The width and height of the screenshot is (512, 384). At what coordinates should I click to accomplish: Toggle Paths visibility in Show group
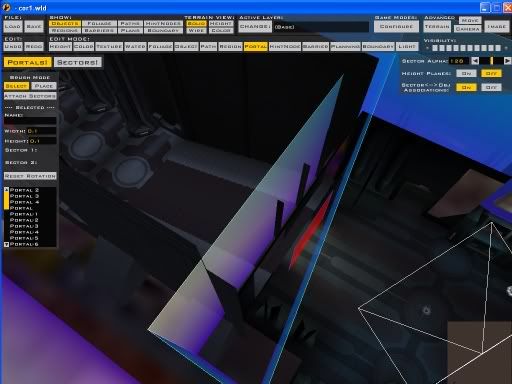pos(130,24)
